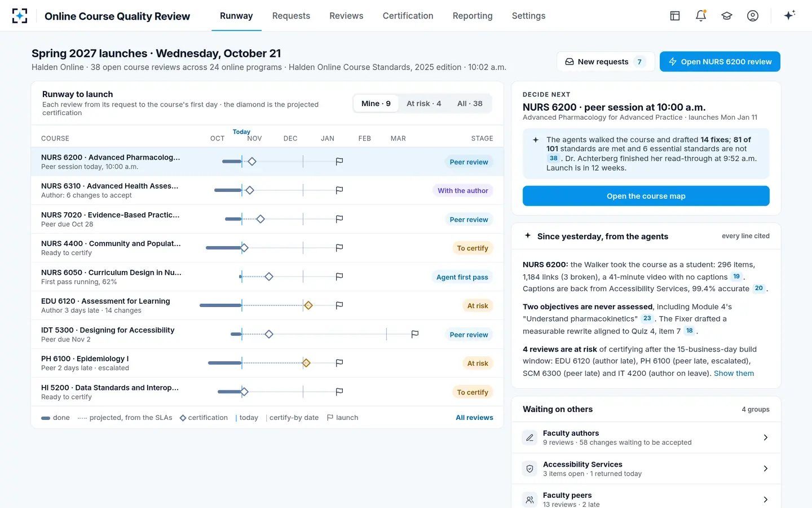Image resolution: width=812 pixels, height=508 pixels.
Task: Click the launch flag for HI 5200
Action: pyautogui.click(x=339, y=392)
